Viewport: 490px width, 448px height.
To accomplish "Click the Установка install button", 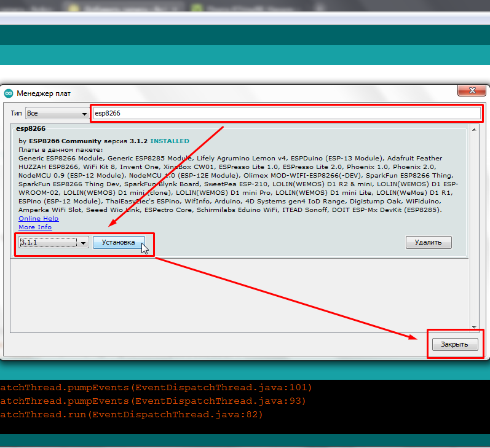I will (119, 242).
